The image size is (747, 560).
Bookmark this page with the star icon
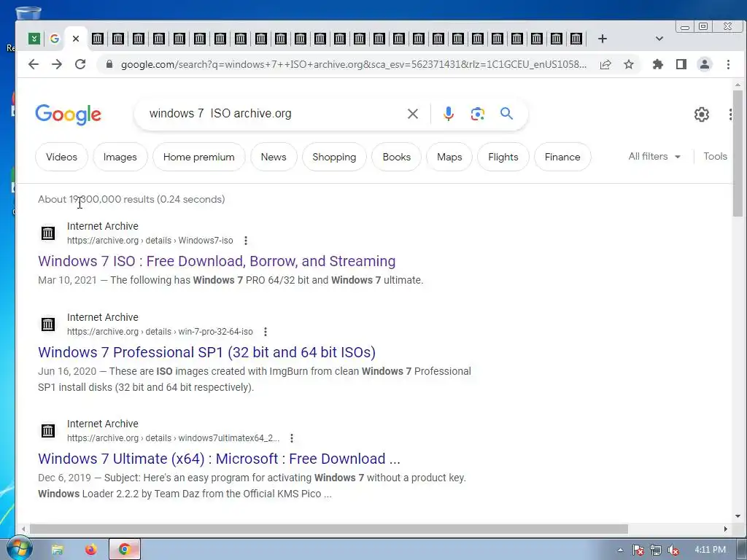629,64
